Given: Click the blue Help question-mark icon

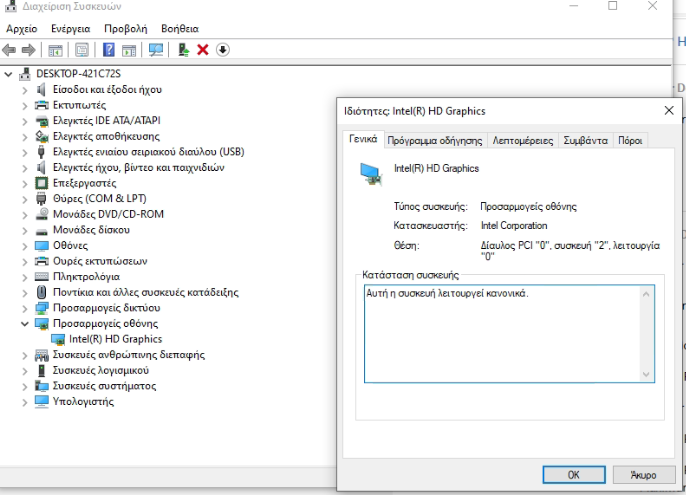Looking at the screenshot, I should [x=108, y=50].
